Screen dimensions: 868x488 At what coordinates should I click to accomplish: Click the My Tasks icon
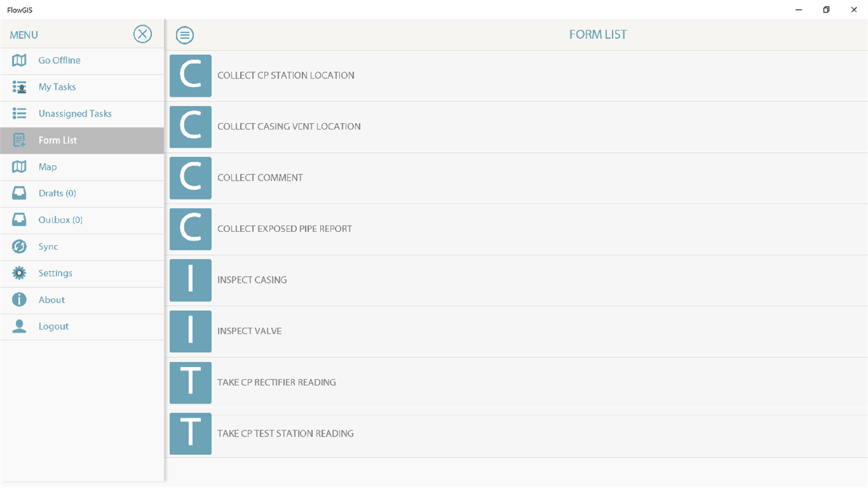[x=19, y=87]
